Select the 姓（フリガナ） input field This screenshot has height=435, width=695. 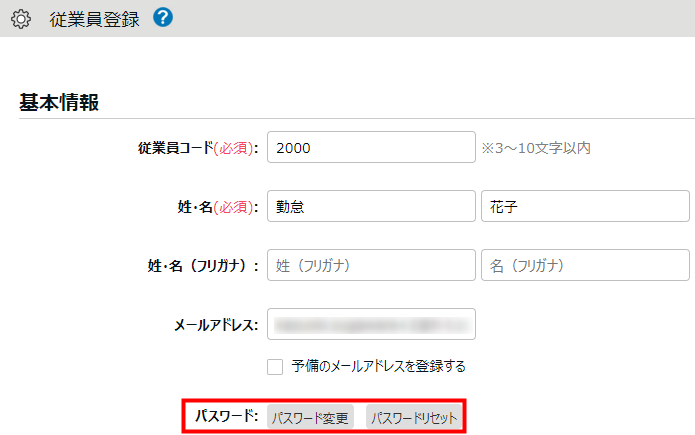[x=371, y=266]
